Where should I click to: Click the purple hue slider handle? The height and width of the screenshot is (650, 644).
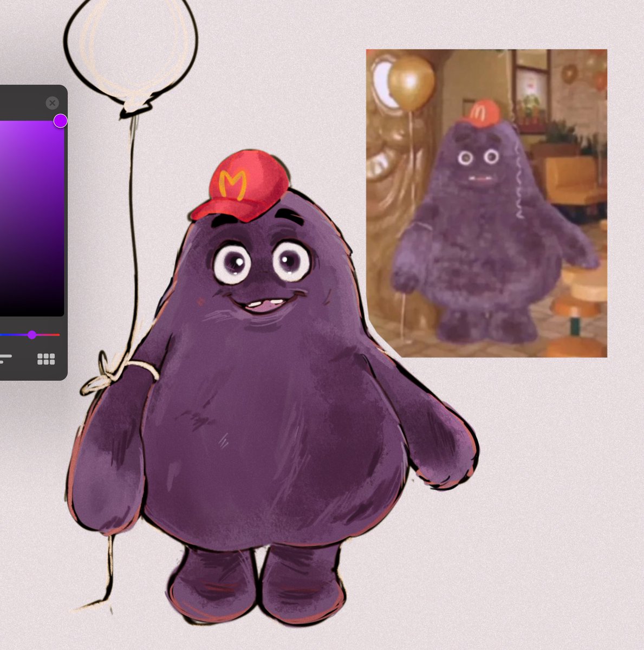tap(32, 335)
